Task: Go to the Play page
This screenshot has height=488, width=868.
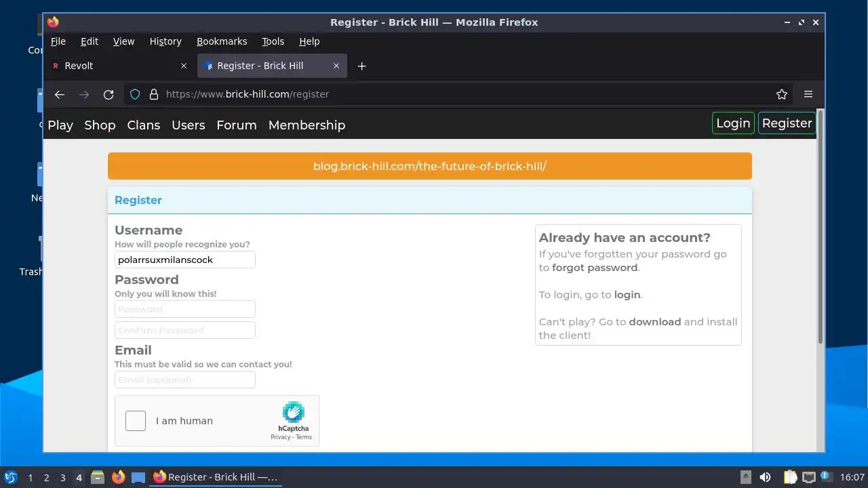Action: (60, 125)
